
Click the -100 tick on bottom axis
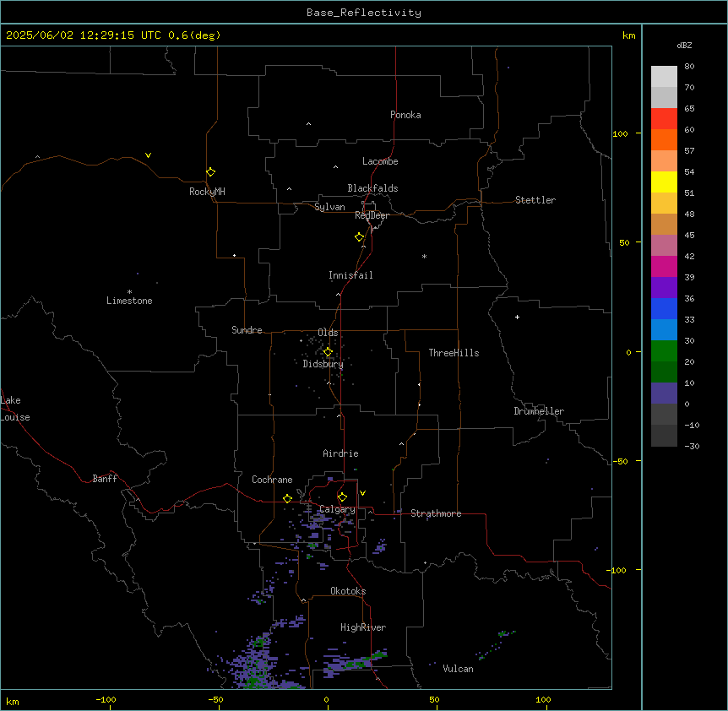pyautogui.click(x=106, y=699)
